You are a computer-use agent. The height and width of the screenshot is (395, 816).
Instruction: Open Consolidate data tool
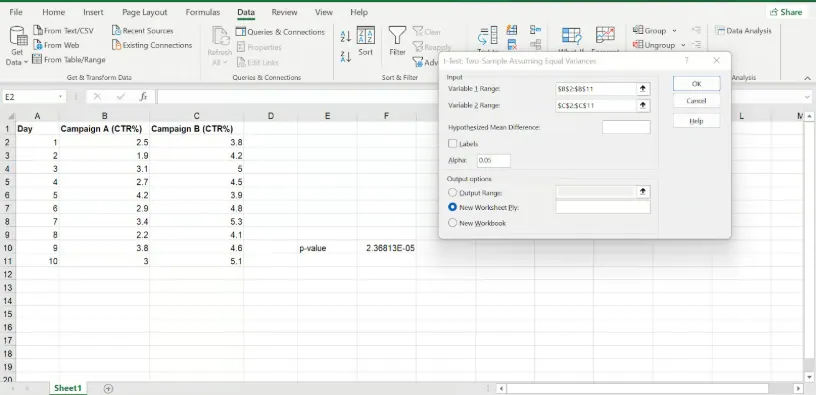(536, 30)
